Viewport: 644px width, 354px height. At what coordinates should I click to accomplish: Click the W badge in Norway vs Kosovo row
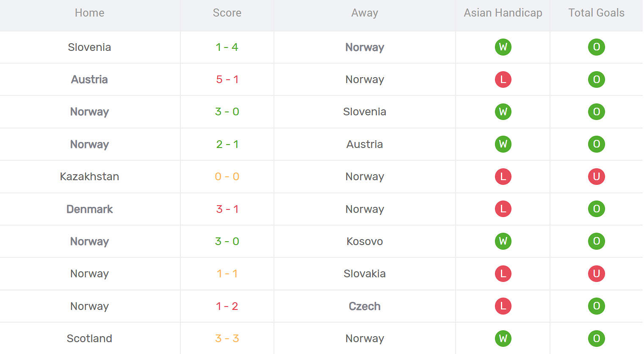click(x=503, y=241)
